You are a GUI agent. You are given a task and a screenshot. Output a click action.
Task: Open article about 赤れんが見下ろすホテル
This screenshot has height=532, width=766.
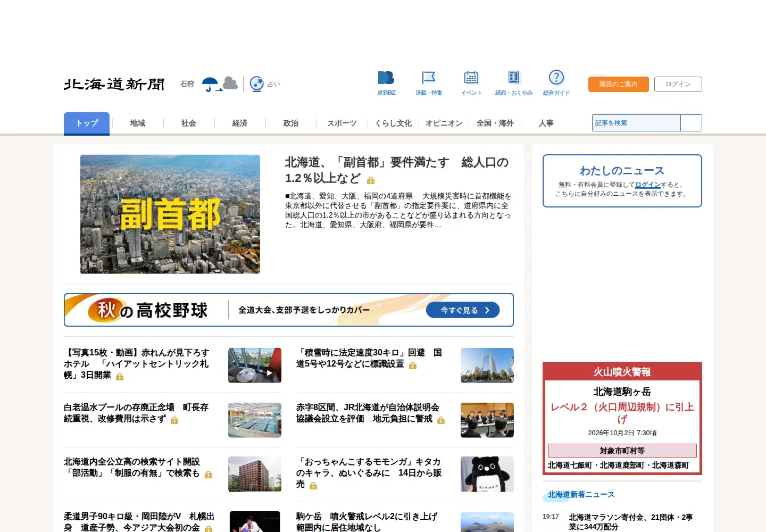click(x=137, y=364)
